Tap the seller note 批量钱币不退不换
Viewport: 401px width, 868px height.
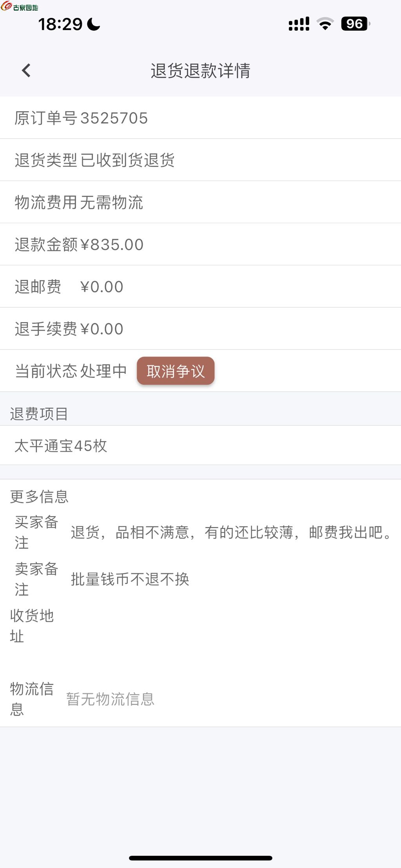pos(130,579)
